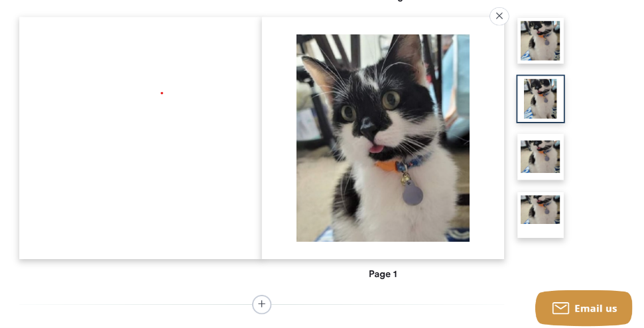Click the cat's pink tongue in the photo
The image size is (644, 328).
(376, 148)
